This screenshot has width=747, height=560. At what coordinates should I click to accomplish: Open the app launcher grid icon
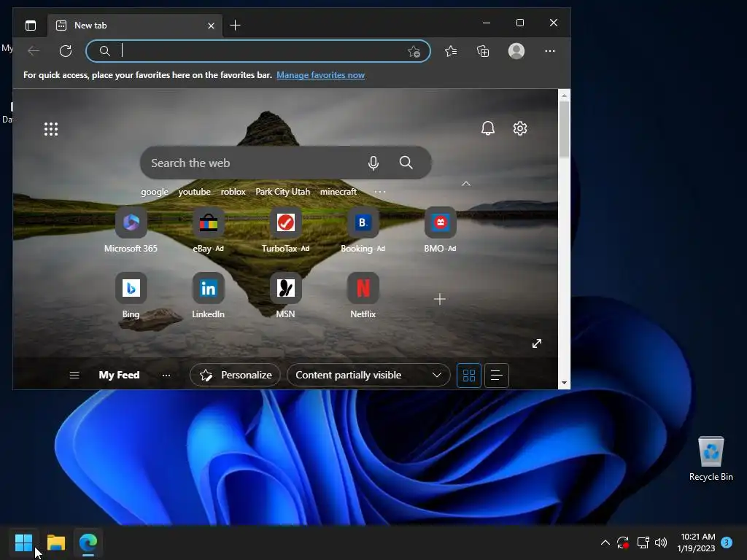pos(51,129)
